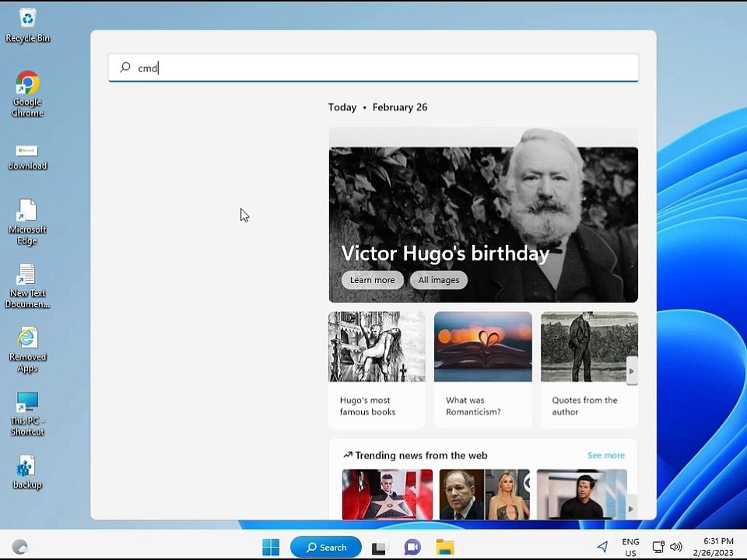Open the This PC shortcut icon
Viewport: 747px width, 560px height.
(x=27, y=413)
